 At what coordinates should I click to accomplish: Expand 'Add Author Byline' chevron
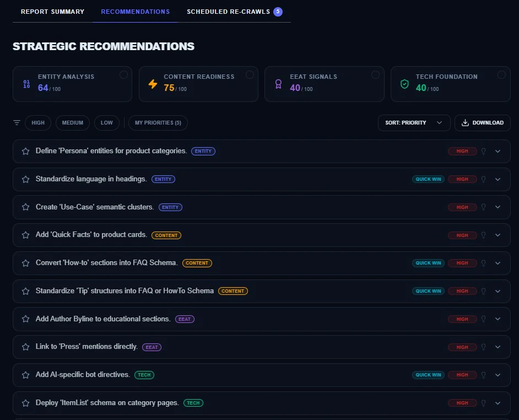point(498,319)
